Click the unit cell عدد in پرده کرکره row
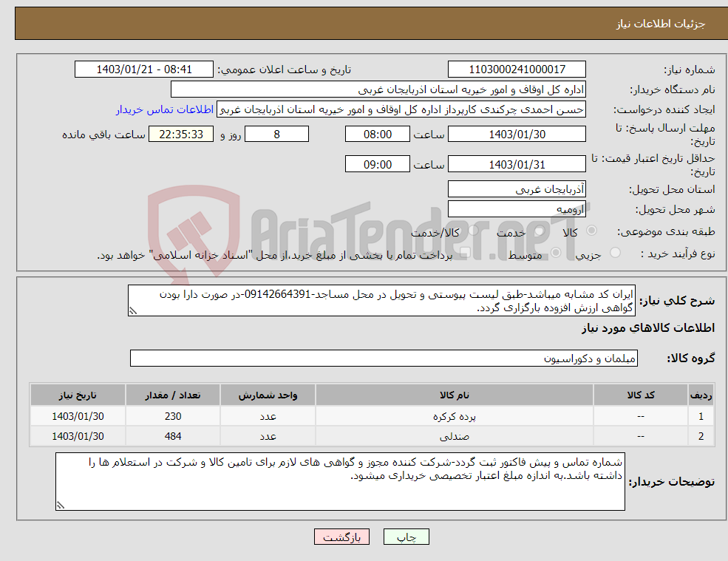This screenshot has height=561, width=728. (x=268, y=417)
